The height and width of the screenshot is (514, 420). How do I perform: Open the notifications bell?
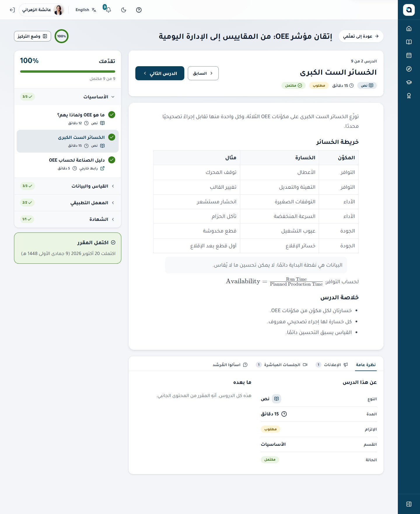(x=108, y=10)
